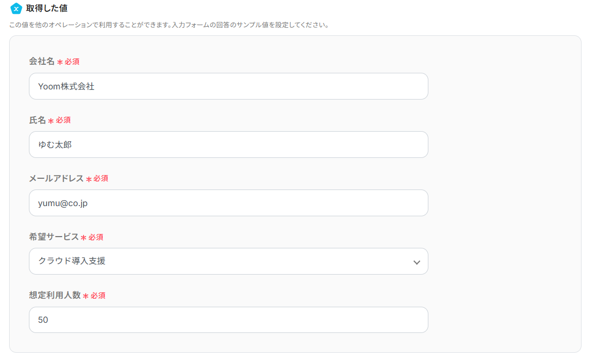Click the 必須 marker beside メールアドレス

click(101, 179)
